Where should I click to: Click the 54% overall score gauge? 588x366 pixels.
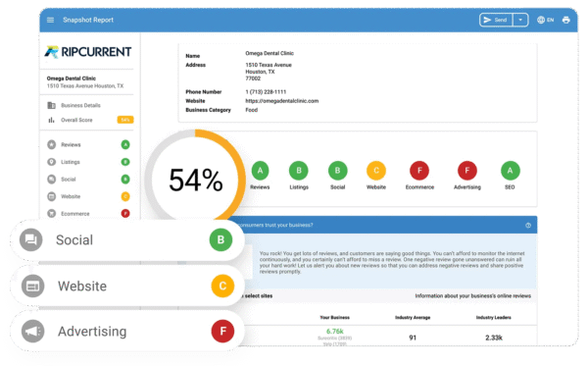[195, 180]
